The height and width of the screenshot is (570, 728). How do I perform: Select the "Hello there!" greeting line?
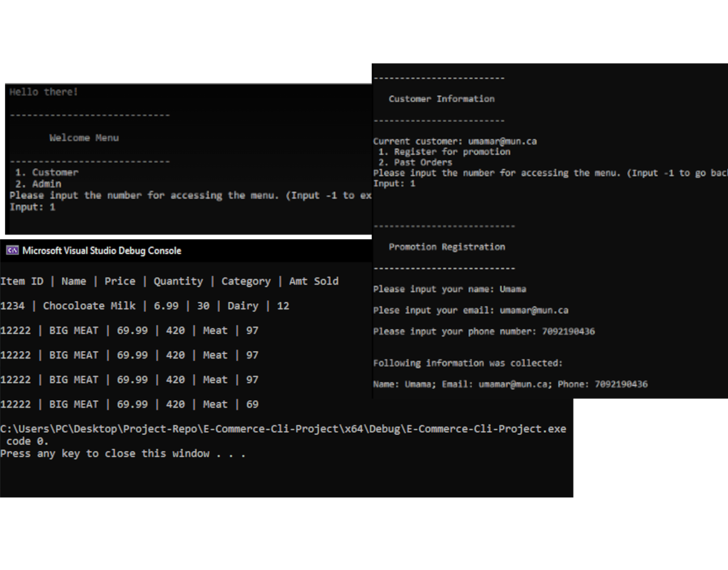click(44, 92)
